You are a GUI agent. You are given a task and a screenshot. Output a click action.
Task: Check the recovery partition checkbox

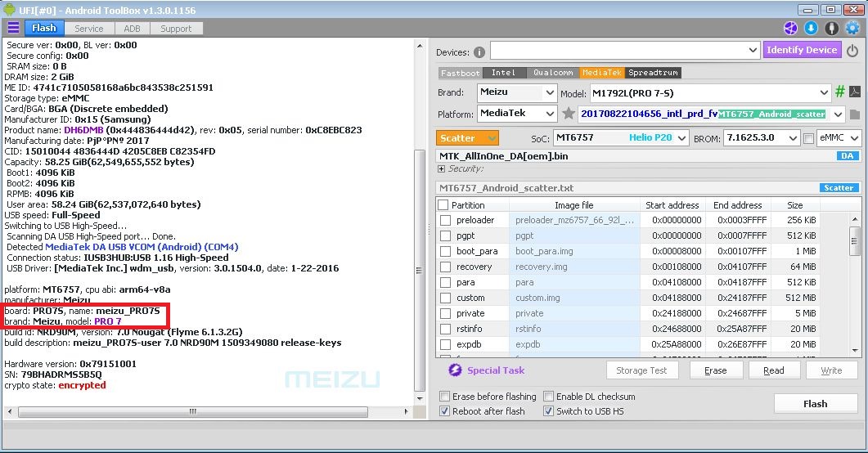pyautogui.click(x=445, y=267)
